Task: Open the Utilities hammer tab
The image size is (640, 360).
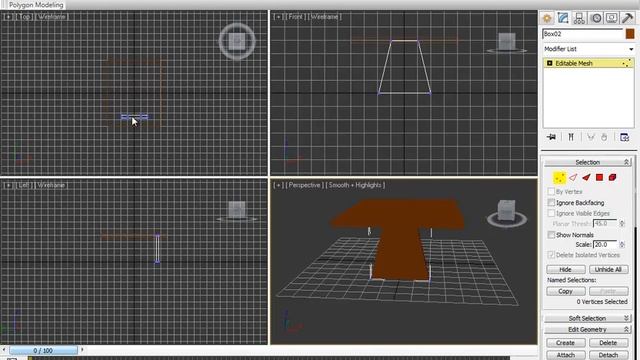Action: pyautogui.click(x=627, y=18)
